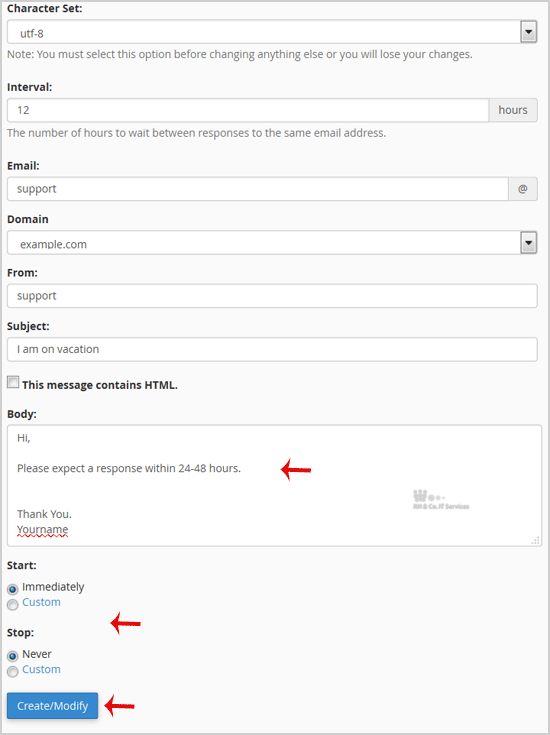Click the Custom link under Start

pos(41,602)
